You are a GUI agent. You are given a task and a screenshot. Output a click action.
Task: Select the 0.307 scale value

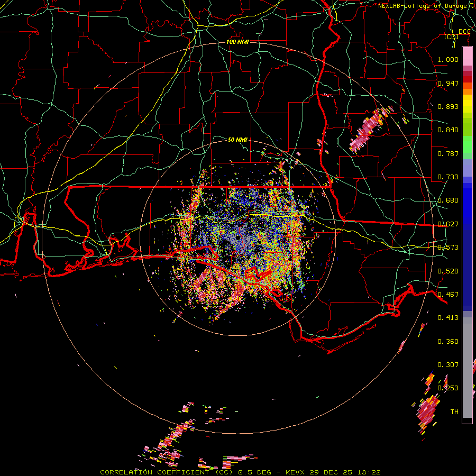(x=448, y=365)
